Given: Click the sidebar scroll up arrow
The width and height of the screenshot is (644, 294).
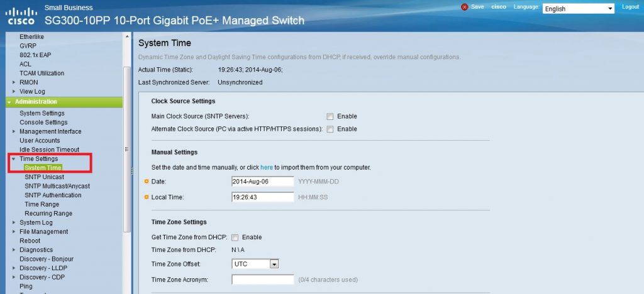Looking at the screenshot, I should [127, 36].
